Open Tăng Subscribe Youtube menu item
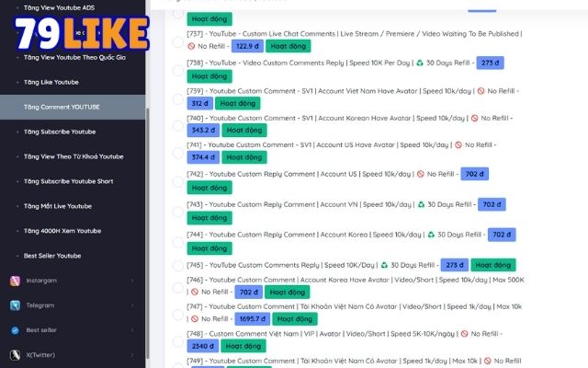This screenshot has width=588, height=368. pyautogui.click(x=60, y=132)
